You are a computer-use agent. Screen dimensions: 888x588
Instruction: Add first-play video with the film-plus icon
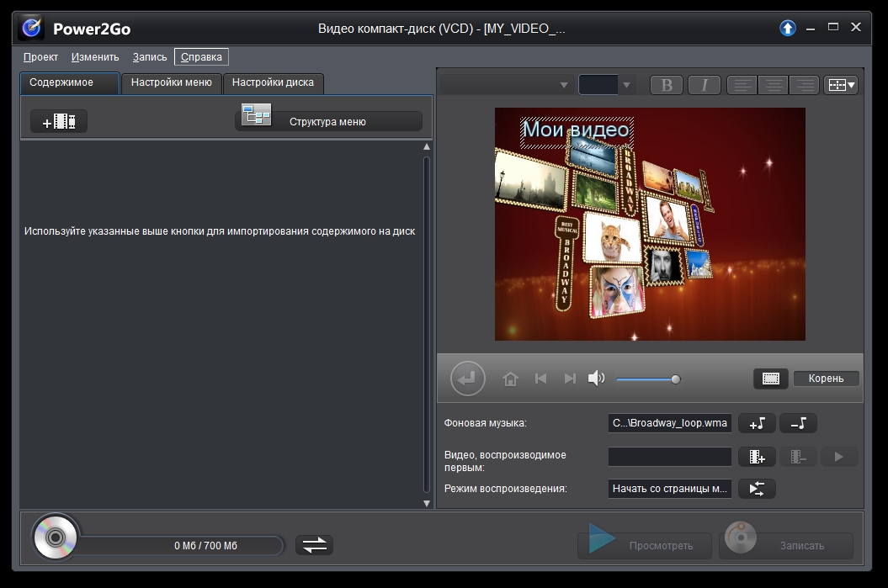[757, 457]
